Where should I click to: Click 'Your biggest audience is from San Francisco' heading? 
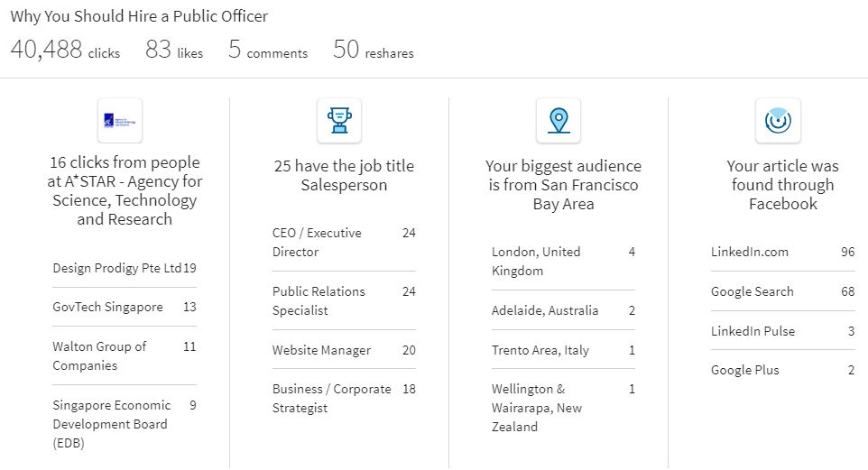point(563,184)
